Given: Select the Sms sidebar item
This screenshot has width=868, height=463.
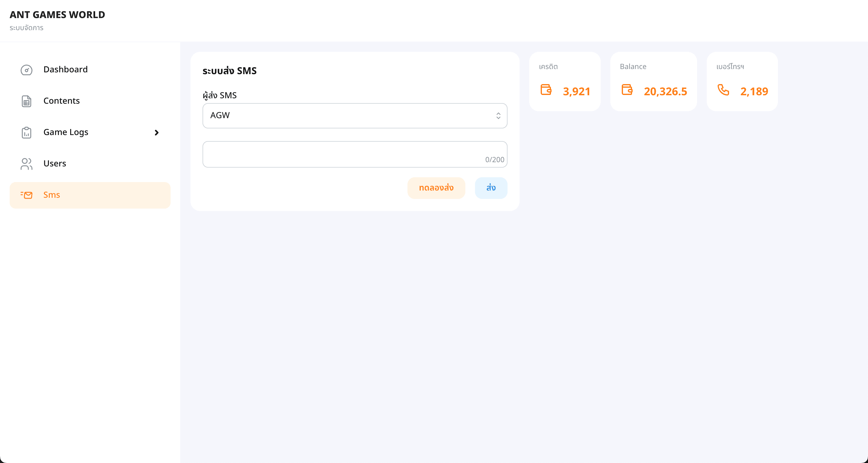Looking at the screenshot, I should tap(52, 195).
